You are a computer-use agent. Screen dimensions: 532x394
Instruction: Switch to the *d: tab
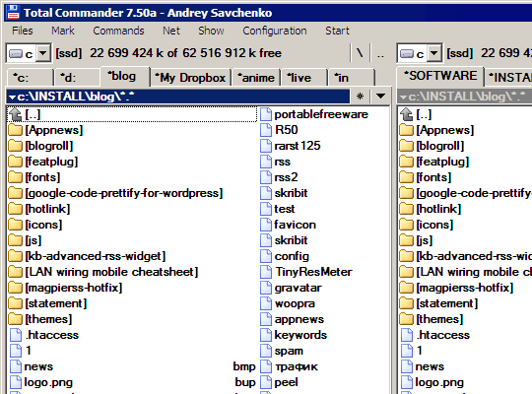pos(77,78)
